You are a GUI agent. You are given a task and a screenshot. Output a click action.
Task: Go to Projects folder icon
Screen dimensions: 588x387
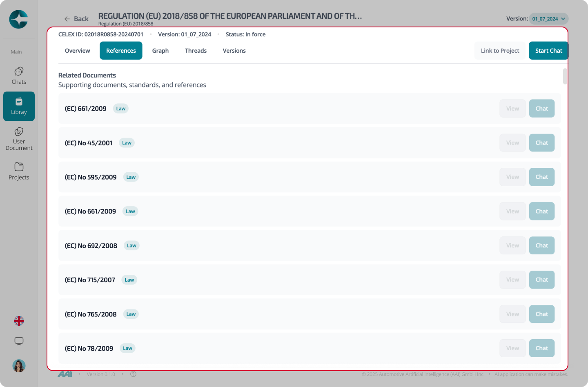[x=19, y=167]
